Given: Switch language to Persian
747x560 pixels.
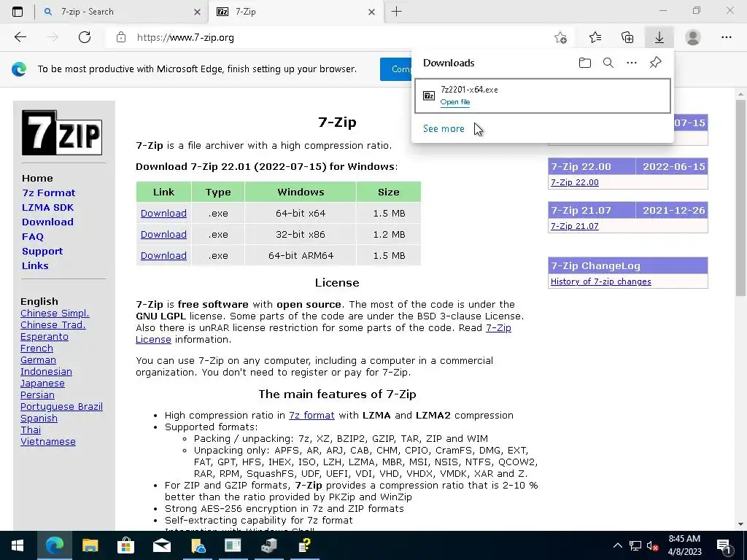Looking at the screenshot, I should (x=37, y=394).
